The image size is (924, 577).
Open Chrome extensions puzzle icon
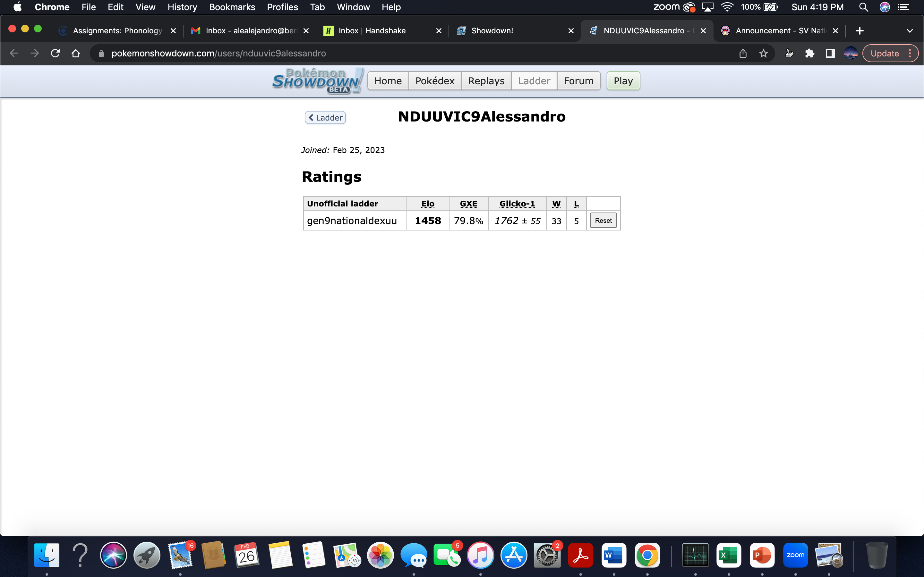click(x=809, y=54)
